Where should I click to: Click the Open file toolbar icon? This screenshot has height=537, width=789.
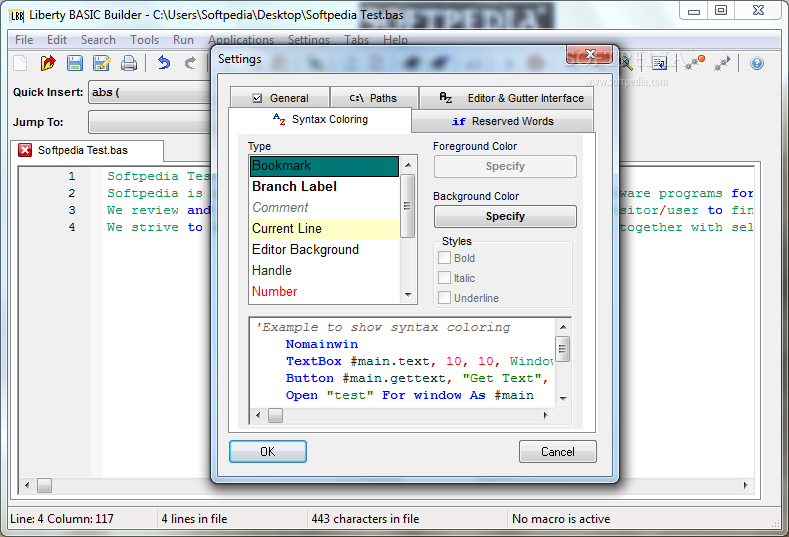click(48, 63)
